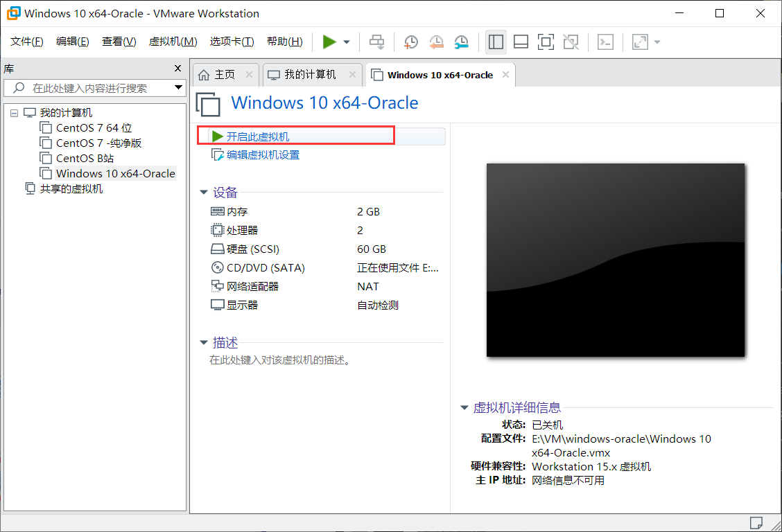The width and height of the screenshot is (782, 532).
Task: Click the black VM preview thumbnail
Action: 616,260
